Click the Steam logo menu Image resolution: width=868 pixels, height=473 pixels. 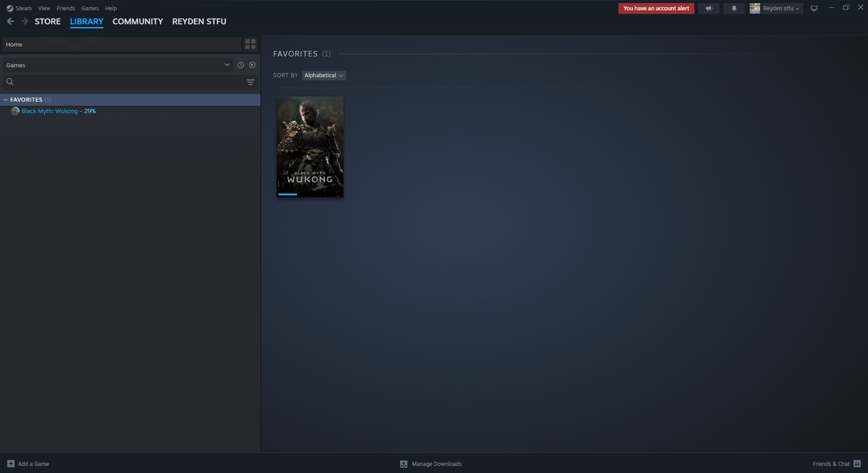pyautogui.click(x=19, y=8)
